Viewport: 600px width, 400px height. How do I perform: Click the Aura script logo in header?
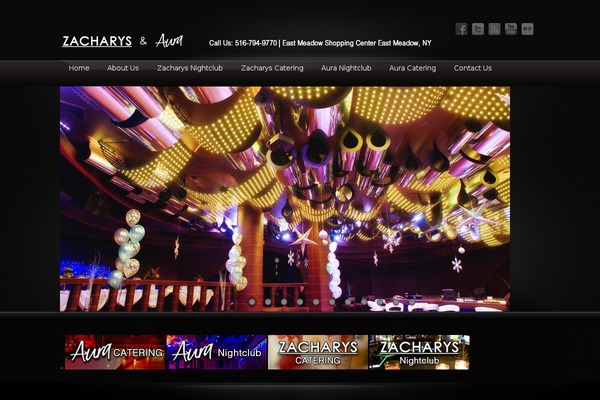(169, 41)
